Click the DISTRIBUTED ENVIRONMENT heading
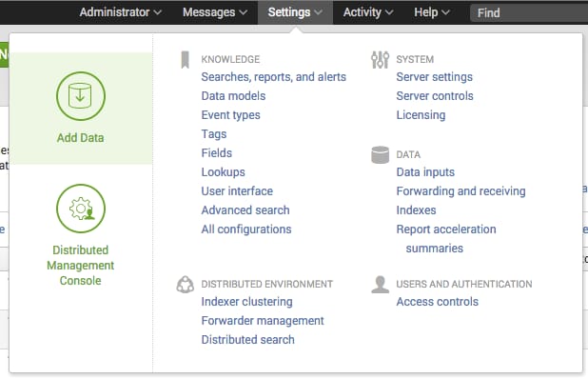This screenshot has width=588, height=379. coord(267,285)
